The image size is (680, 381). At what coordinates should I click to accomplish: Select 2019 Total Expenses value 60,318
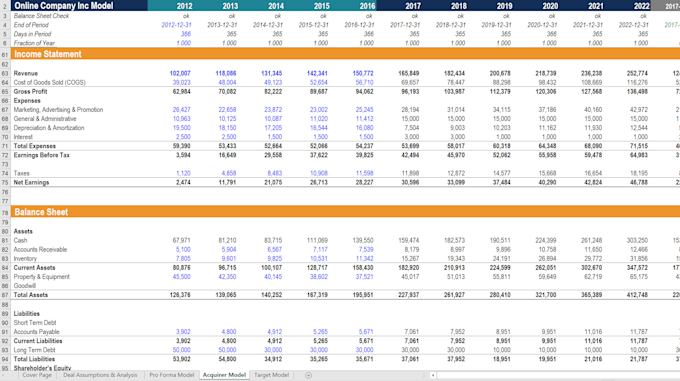pos(502,147)
